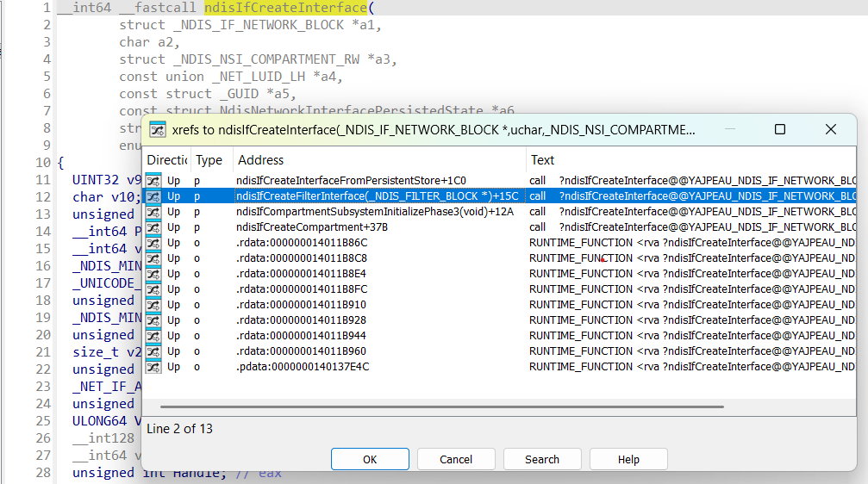
Task: Click xref icon for ndisIfCreateFilterInterface row
Action: coord(153,196)
